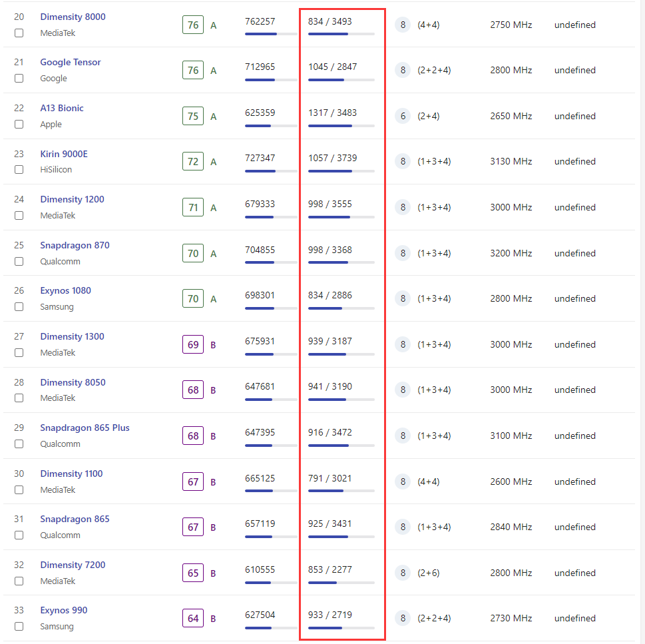Viewport: 645px width, 644px height.
Task: Click the score badge 76 for Dimensity 8000
Action: pos(193,25)
